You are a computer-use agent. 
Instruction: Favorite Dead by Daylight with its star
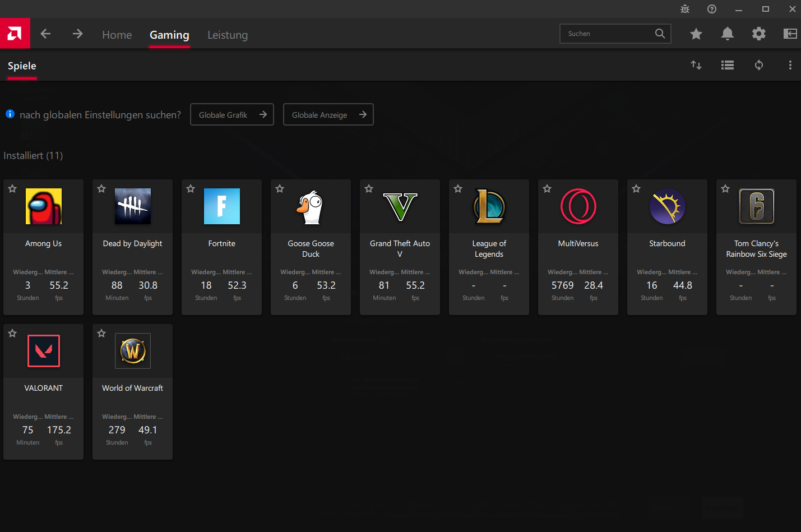pyautogui.click(x=101, y=189)
